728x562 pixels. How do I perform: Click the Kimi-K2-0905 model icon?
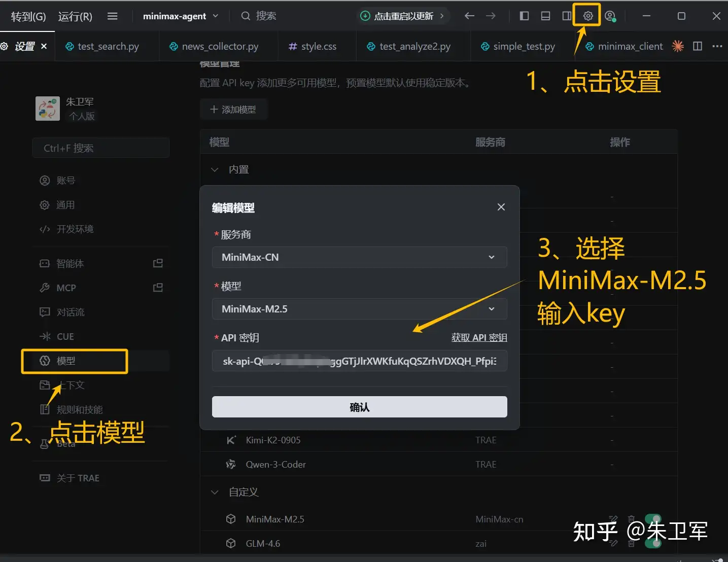pyautogui.click(x=231, y=440)
